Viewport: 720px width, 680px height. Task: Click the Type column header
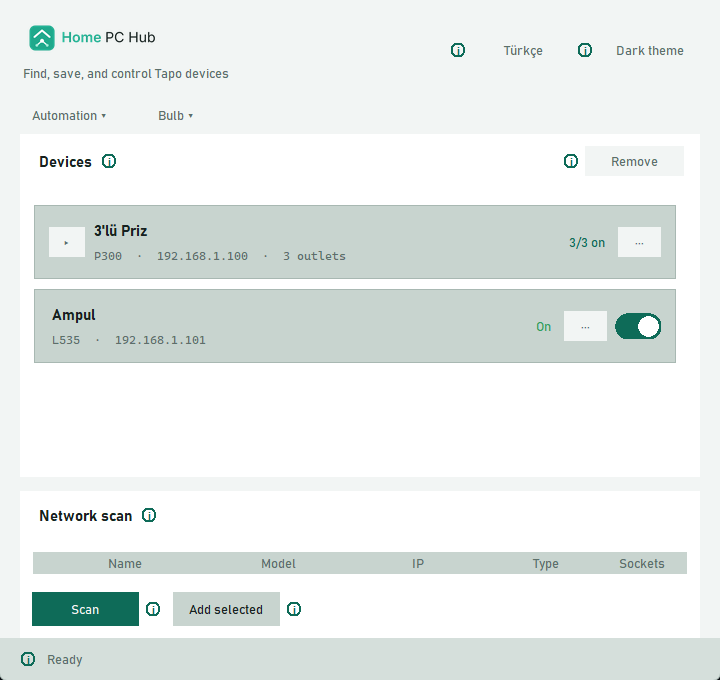[546, 563]
